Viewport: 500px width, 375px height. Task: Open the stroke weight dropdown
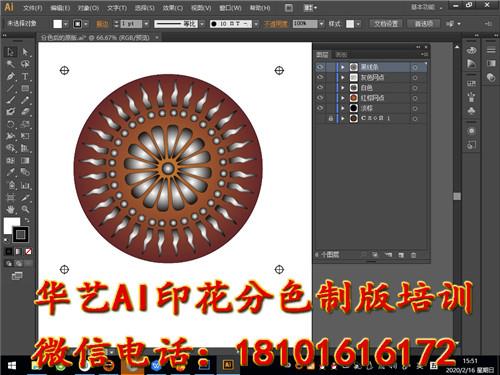pyautogui.click(x=146, y=24)
